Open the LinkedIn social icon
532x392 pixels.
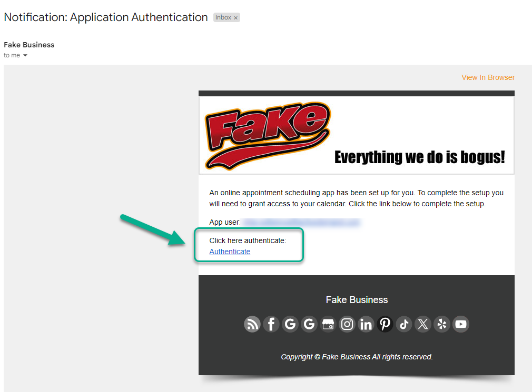click(x=366, y=324)
